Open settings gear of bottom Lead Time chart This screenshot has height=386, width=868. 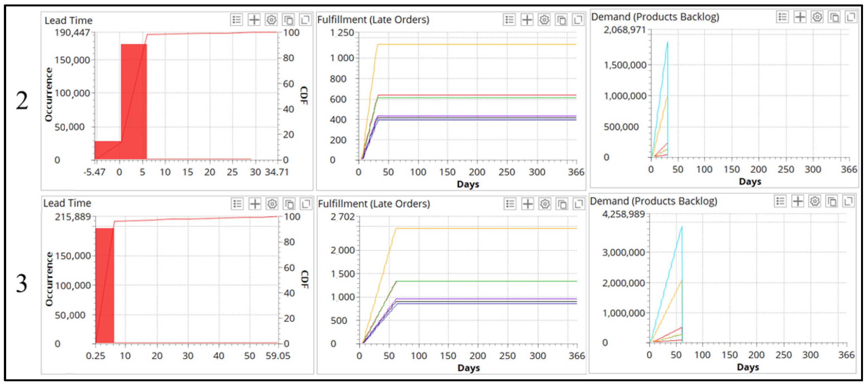(x=272, y=204)
